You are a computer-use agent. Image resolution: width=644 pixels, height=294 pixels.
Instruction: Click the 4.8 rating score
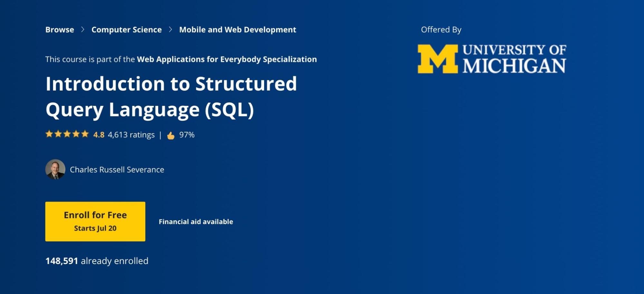pos(99,135)
